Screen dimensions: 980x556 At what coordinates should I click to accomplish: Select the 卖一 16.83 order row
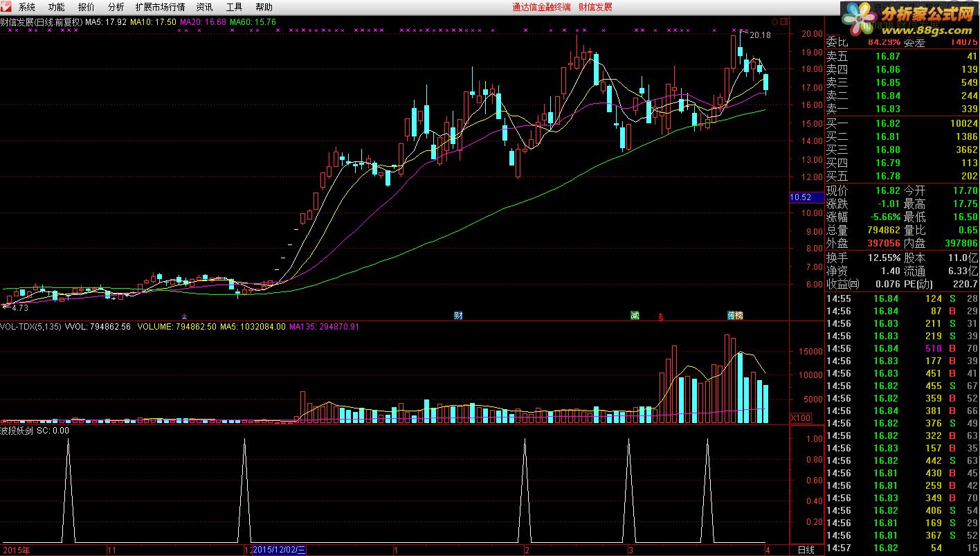click(x=902, y=109)
